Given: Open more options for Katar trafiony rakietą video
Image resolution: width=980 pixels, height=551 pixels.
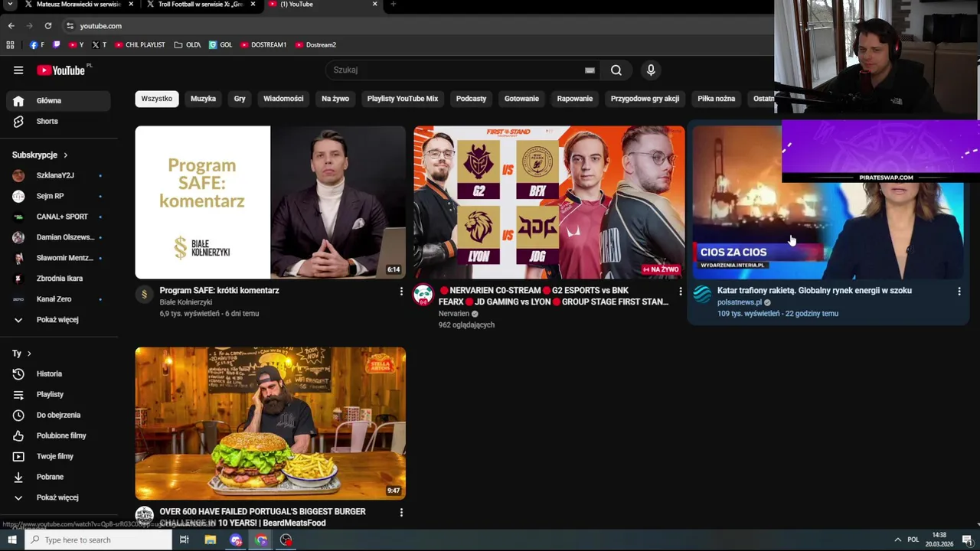Looking at the screenshot, I should (x=959, y=292).
